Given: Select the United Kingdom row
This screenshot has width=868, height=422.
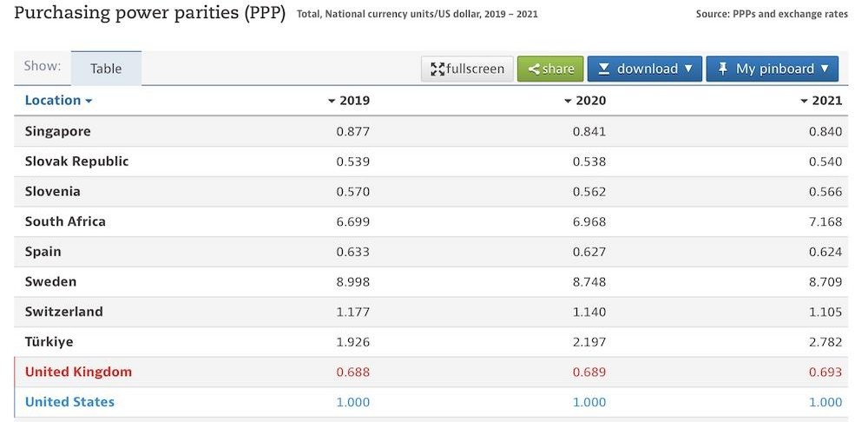Looking at the screenshot, I should tap(78, 372).
